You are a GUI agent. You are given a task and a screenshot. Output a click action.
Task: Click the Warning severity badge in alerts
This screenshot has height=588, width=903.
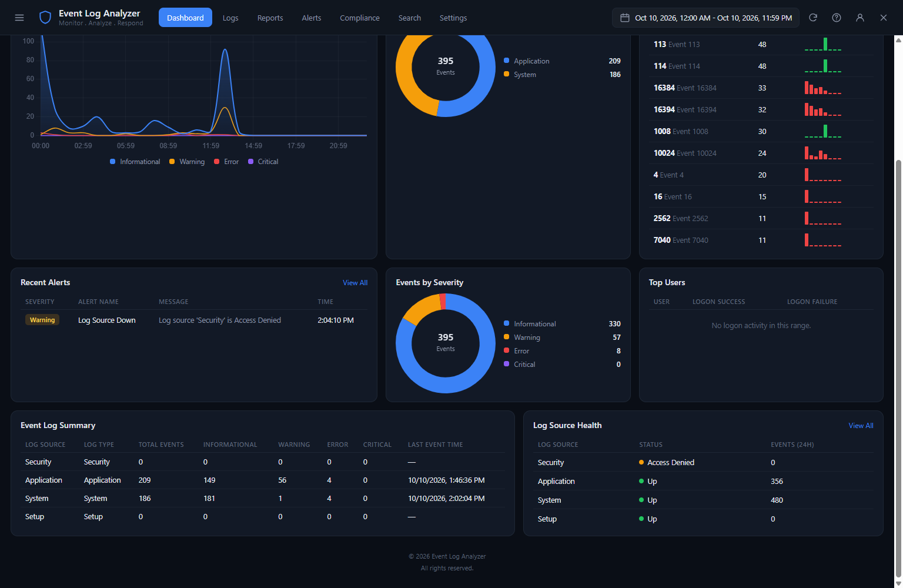(x=42, y=320)
